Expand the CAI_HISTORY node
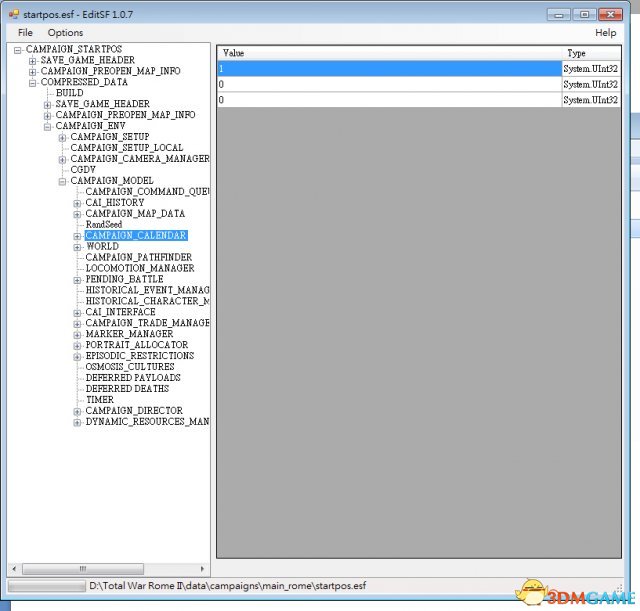Screen dimensions: 640x611 pyautogui.click(x=77, y=203)
